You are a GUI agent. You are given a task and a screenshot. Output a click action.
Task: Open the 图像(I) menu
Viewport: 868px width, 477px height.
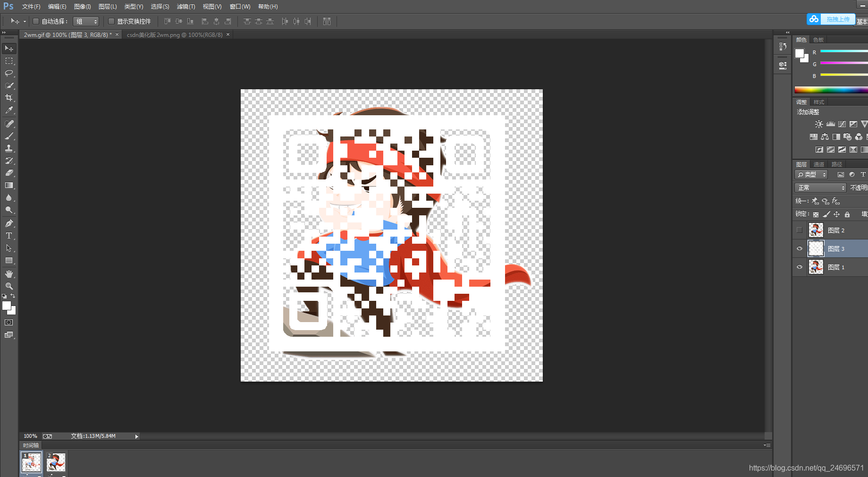[83, 7]
